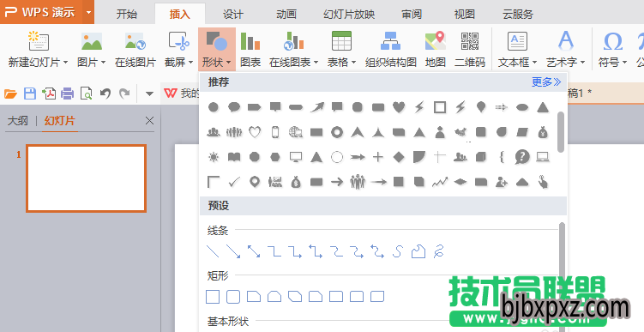This screenshot has height=332, width=644.
Task: Select the plain rectangle in 矩形
Action: tap(213, 296)
